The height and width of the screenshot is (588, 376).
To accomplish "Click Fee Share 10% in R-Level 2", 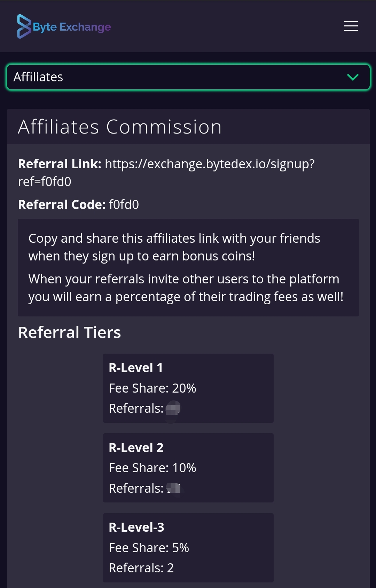I will click(x=152, y=468).
